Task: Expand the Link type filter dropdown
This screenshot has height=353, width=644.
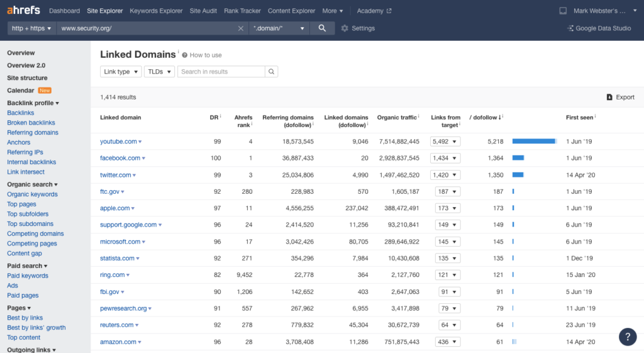Action: tap(121, 72)
